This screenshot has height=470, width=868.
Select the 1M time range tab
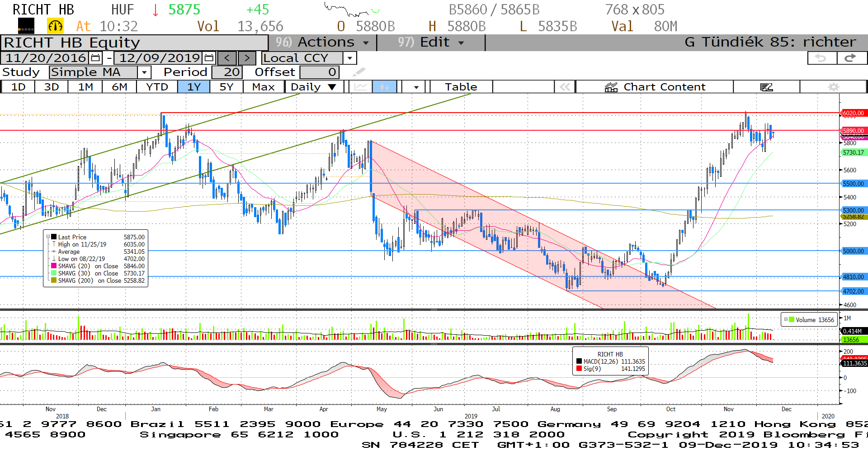pos(85,87)
